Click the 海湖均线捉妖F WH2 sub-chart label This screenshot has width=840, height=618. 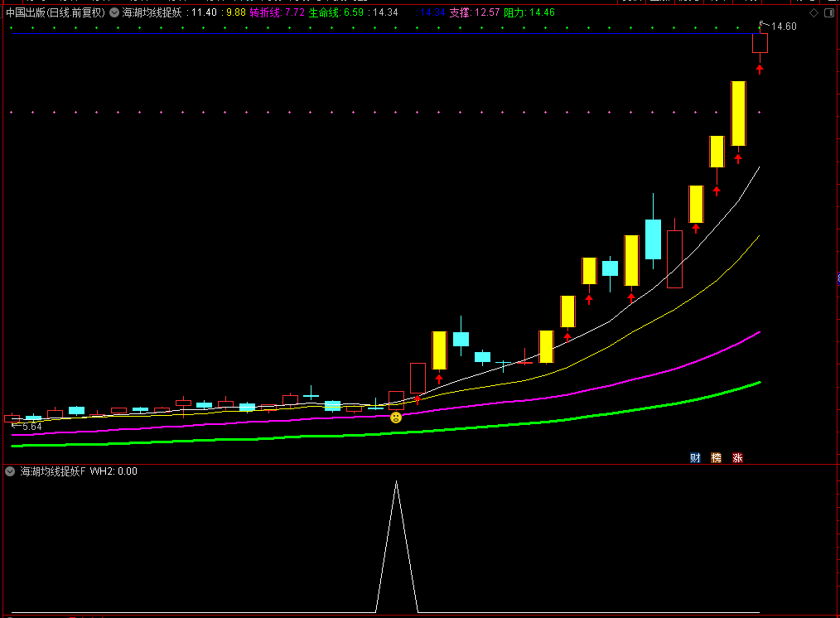(79, 471)
